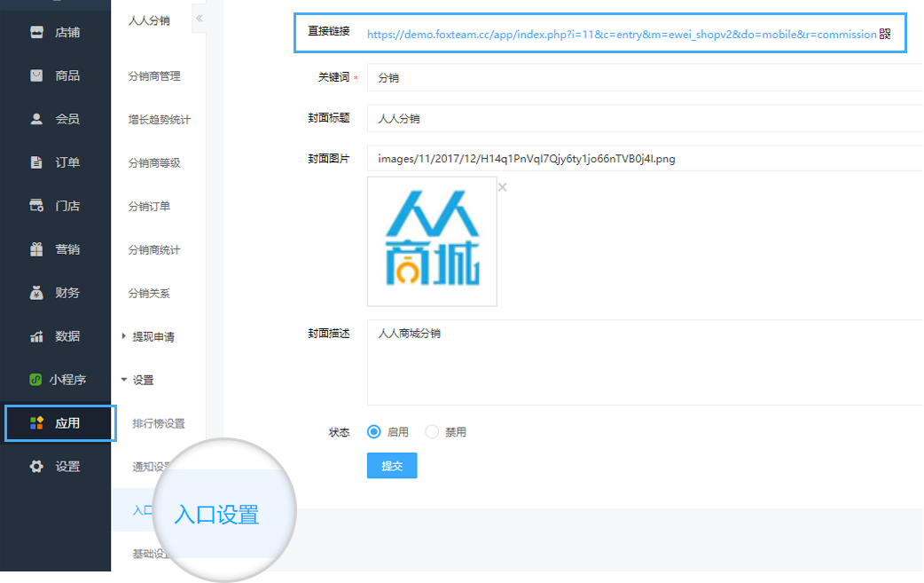Remove cover image with the X icon

(503, 187)
